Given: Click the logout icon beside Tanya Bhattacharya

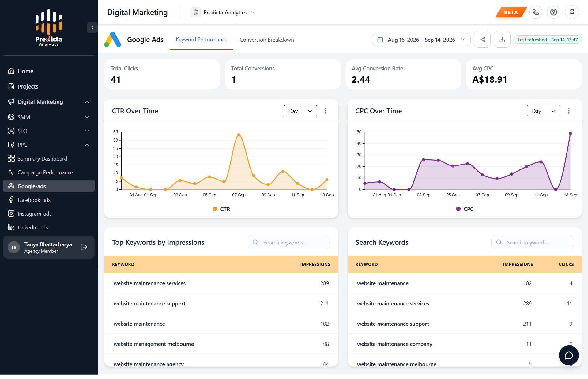Looking at the screenshot, I should pyautogui.click(x=84, y=247).
